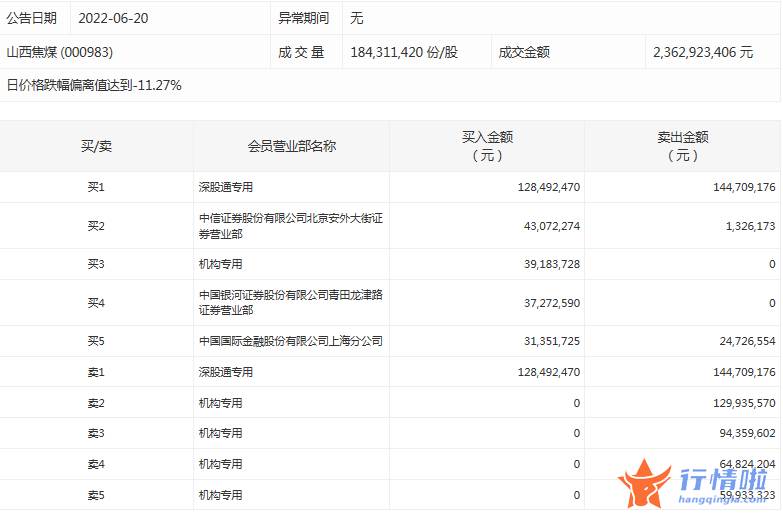Viewport: 783px width, 514px height.
Task: Select stock name 山西焦煤 (000983)
Action: (59, 52)
